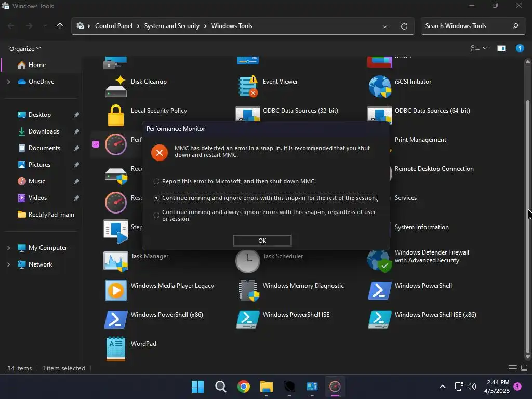
Task: Open the Event Viewer icon
Action: tap(248, 86)
